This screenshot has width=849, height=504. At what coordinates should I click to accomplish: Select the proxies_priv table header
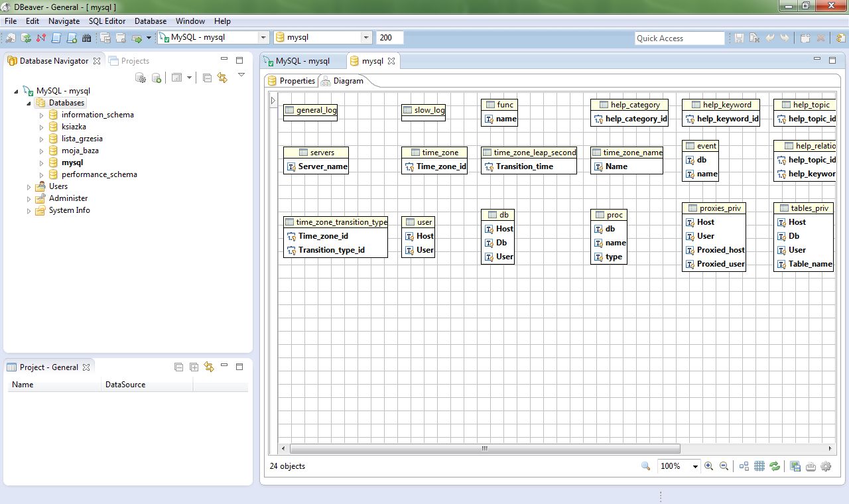tap(714, 208)
